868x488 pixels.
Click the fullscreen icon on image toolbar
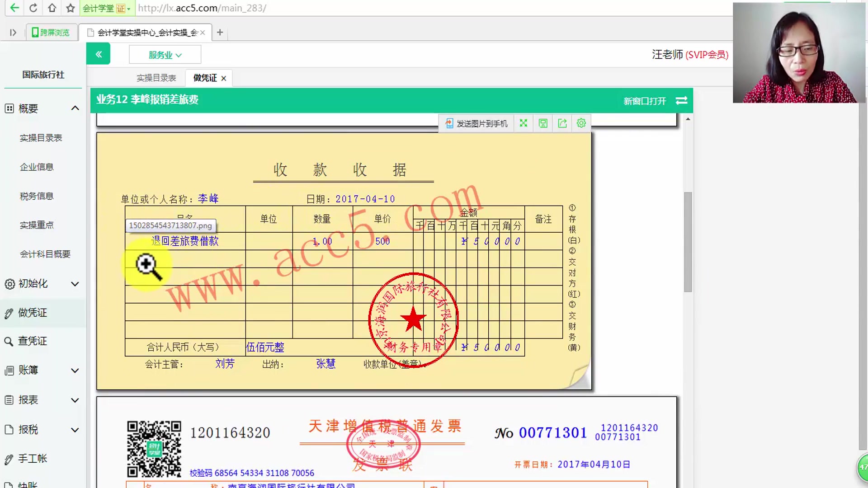523,123
